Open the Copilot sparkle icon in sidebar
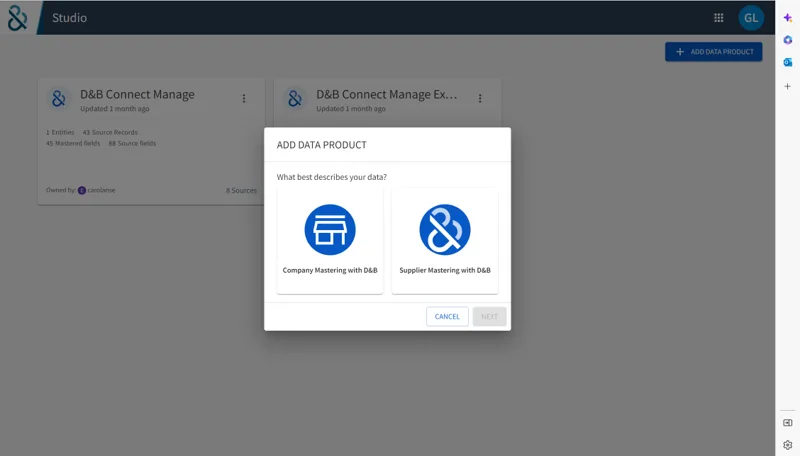The image size is (800, 456). click(x=787, y=17)
